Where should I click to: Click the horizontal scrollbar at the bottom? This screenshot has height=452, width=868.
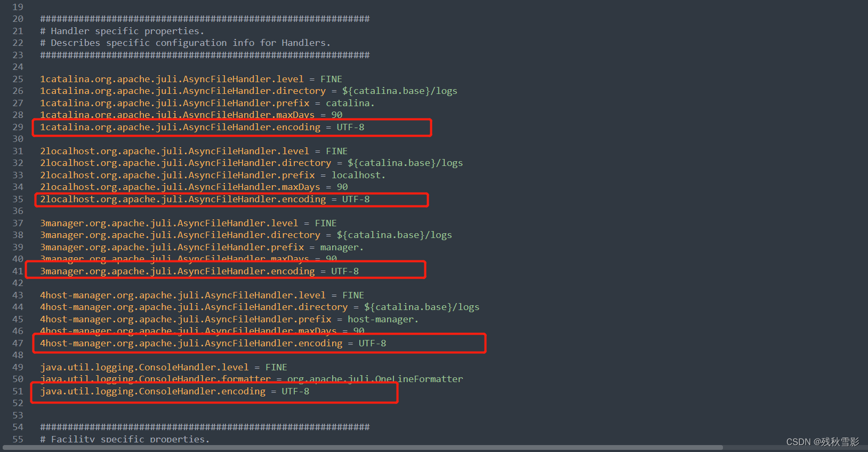coord(363,448)
